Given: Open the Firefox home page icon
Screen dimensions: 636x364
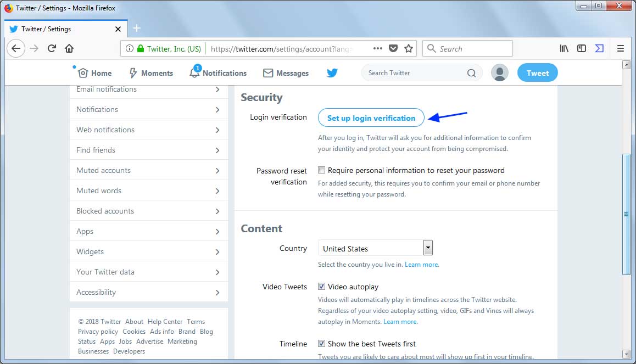Looking at the screenshot, I should [x=69, y=49].
